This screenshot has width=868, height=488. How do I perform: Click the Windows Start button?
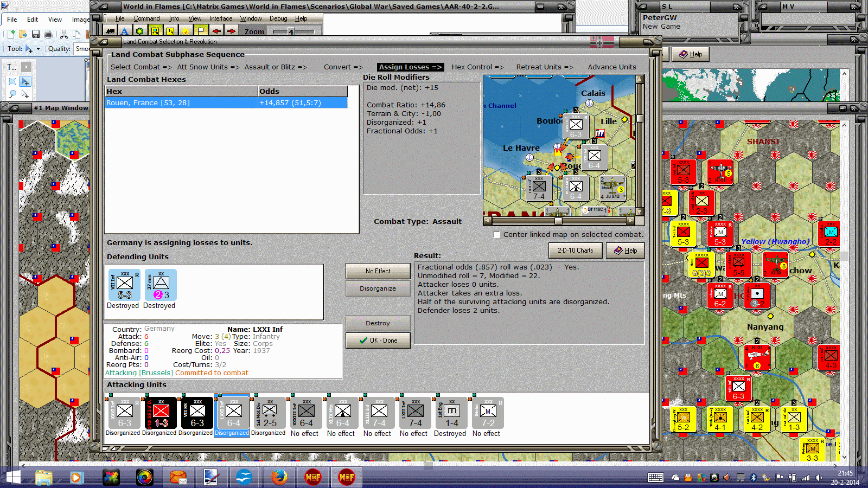click(x=12, y=477)
